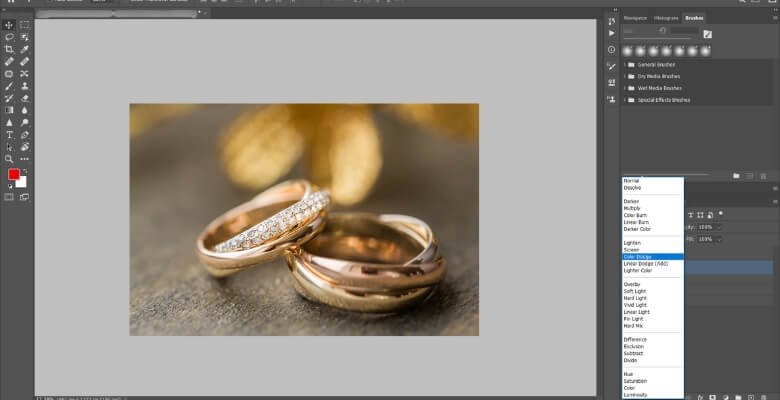Create new group folder icon in Brushes panel
Screen dimensions: 780x400
736,176
